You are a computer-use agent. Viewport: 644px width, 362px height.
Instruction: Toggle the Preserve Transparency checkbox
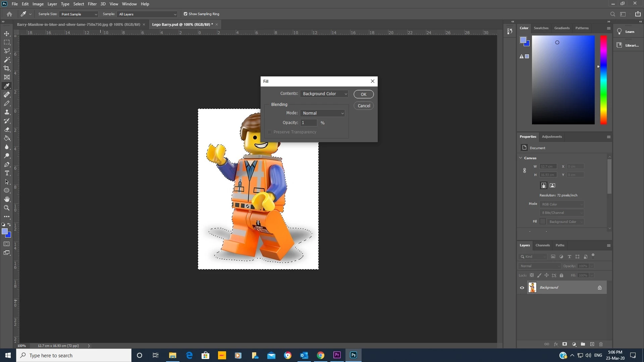pyautogui.click(x=269, y=132)
